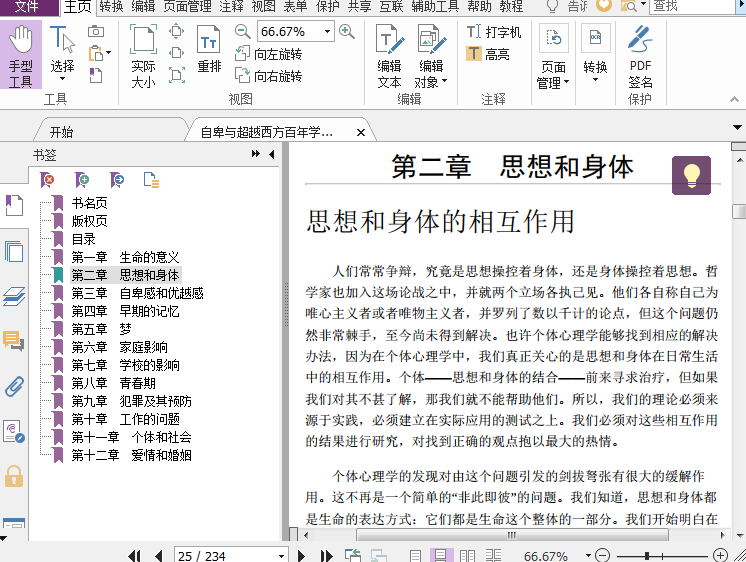Rotate view right (向右旋转)

point(269,76)
